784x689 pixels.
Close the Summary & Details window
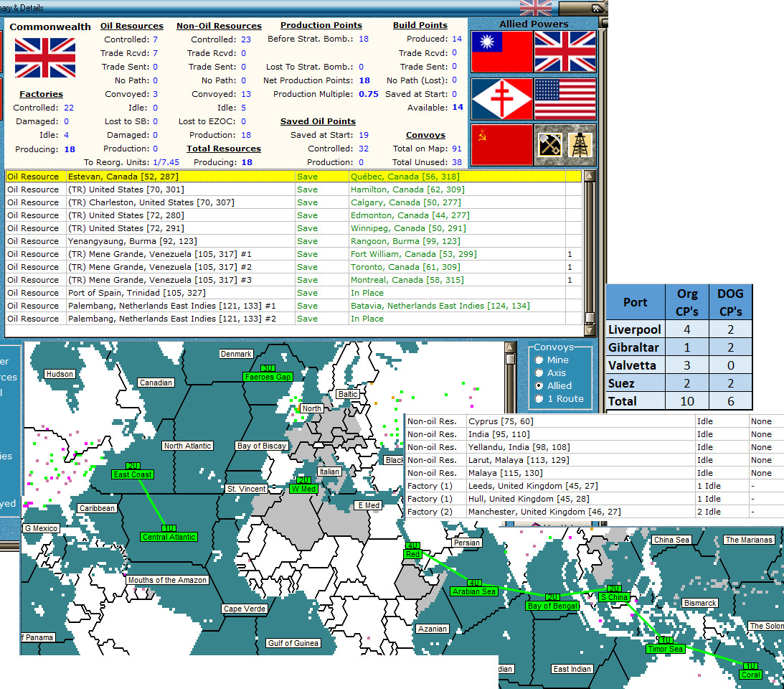coord(596,8)
